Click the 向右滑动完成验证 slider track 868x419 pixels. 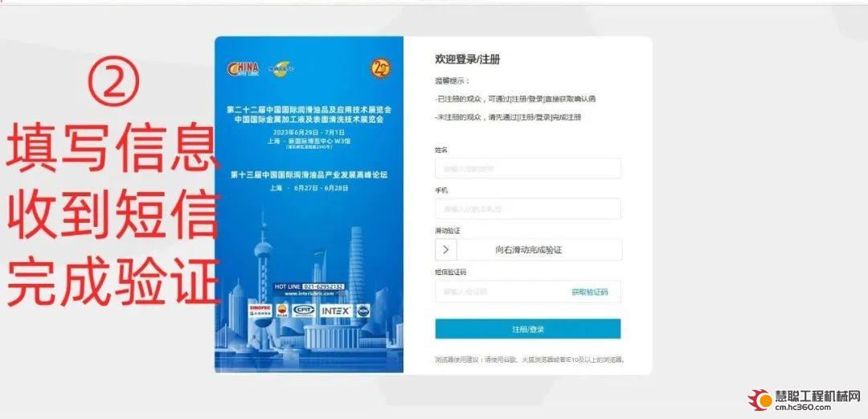point(529,249)
